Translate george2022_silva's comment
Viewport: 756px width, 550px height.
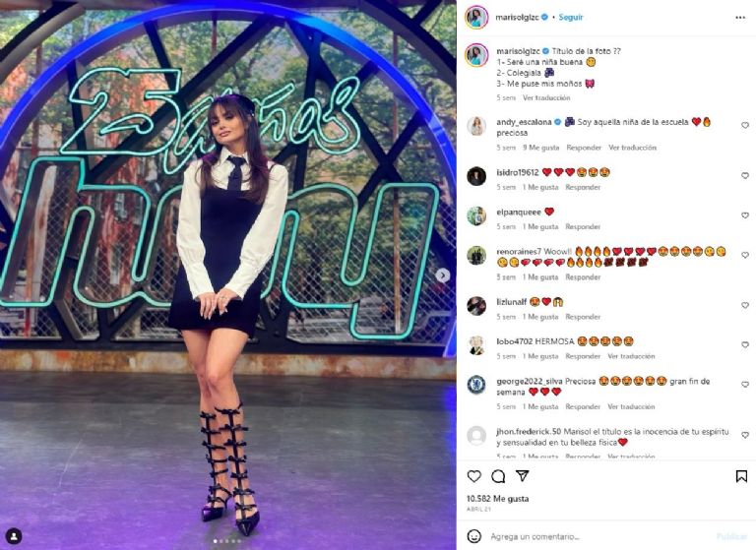tap(631, 406)
